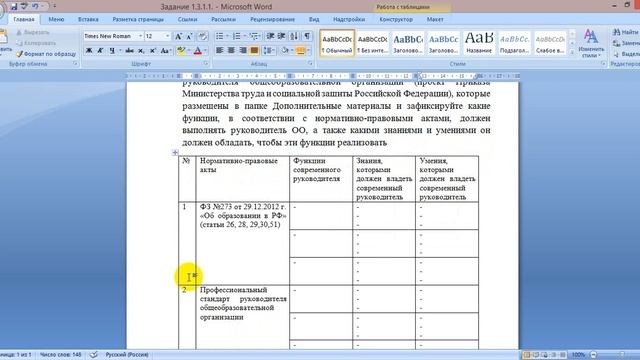Click the Grow Font button
The width and height of the screenshot is (640, 360).
pyautogui.click(x=178, y=36)
